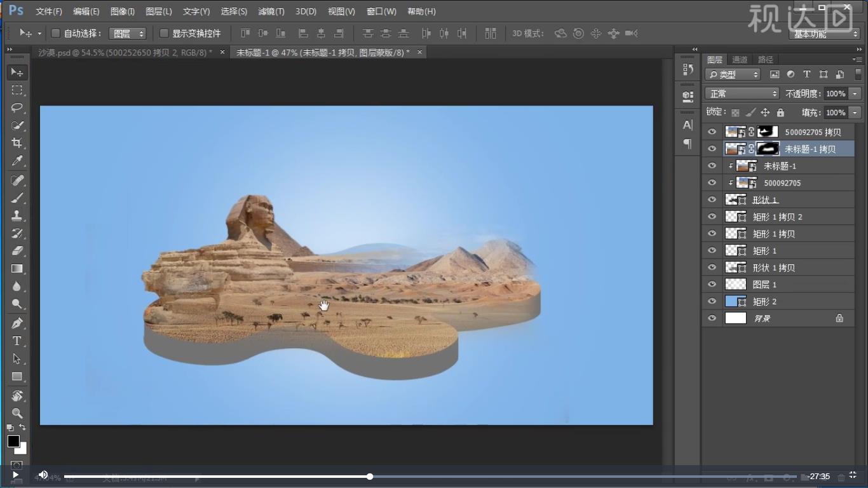Select the Crop tool
Screen dimensions: 868x488
point(17,143)
